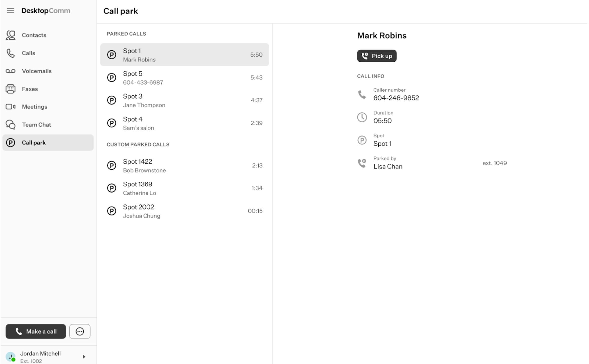Click the 4:37 timer for Spot 3
589x364 pixels.
[257, 100]
